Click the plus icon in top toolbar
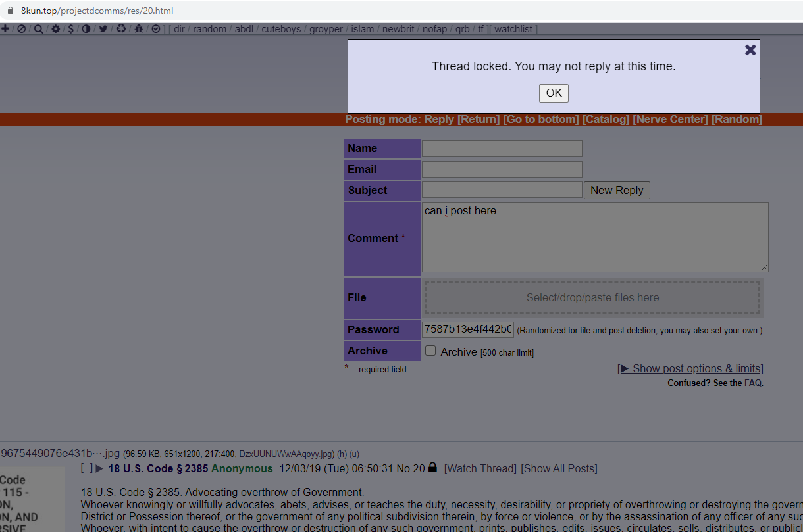The height and width of the screenshot is (532, 803). (x=5, y=29)
